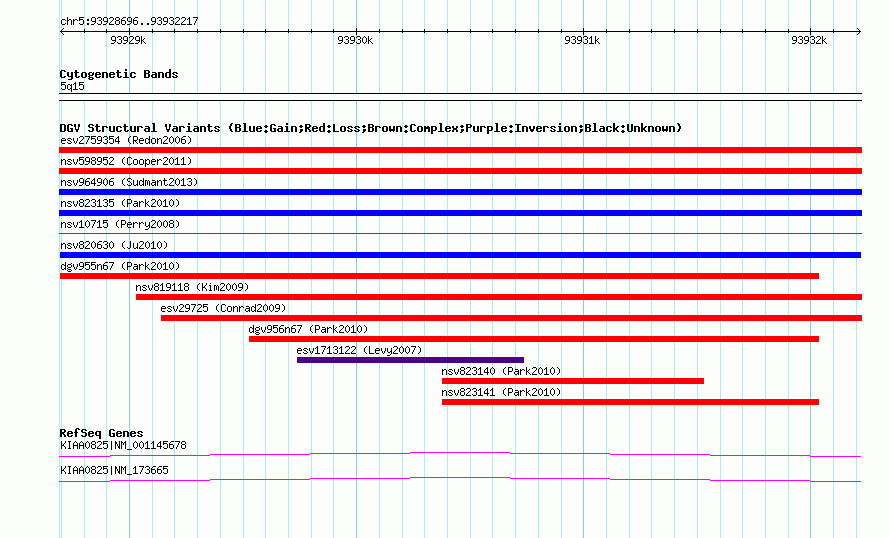Click the 93932k ruler label
This screenshot has width=890, height=538.
809,40
